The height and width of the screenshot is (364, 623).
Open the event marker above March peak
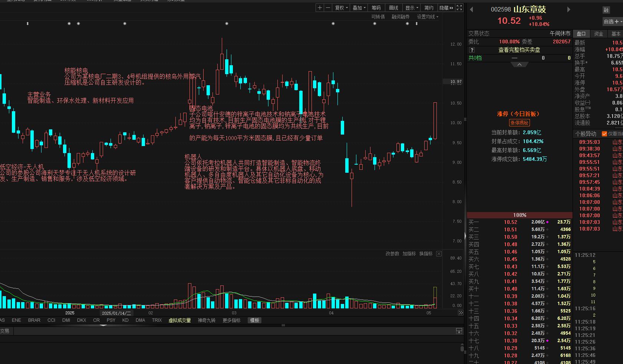(x=227, y=24)
